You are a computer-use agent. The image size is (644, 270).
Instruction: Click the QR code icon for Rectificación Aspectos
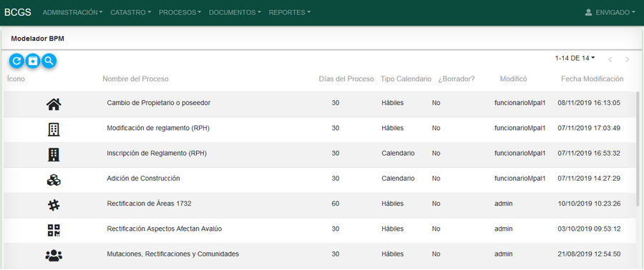pyautogui.click(x=54, y=230)
